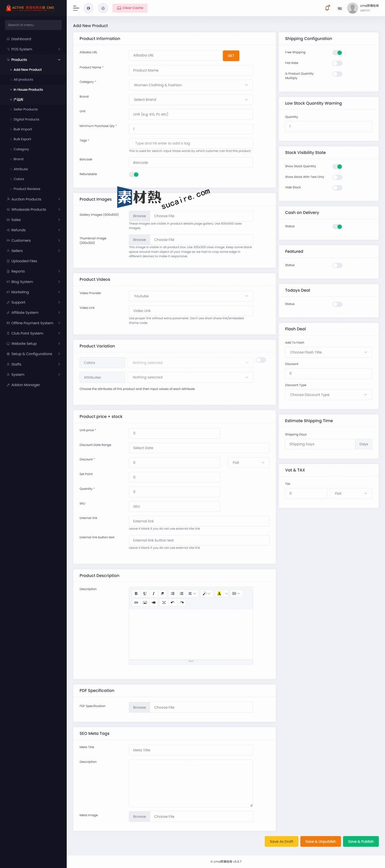Click the Clear Cache button
This screenshot has width=385, height=868.
pos(130,8)
